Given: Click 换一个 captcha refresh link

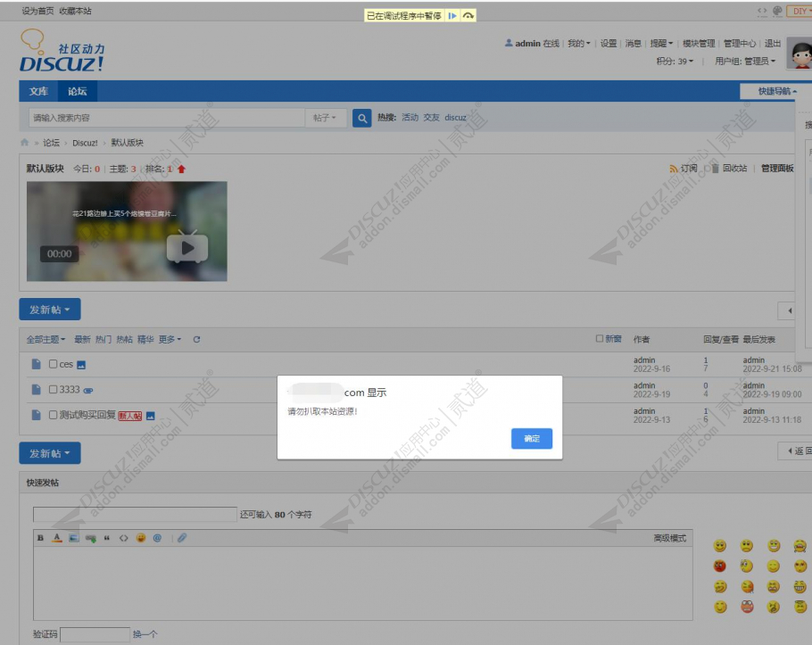Looking at the screenshot, I should (145, 634).
